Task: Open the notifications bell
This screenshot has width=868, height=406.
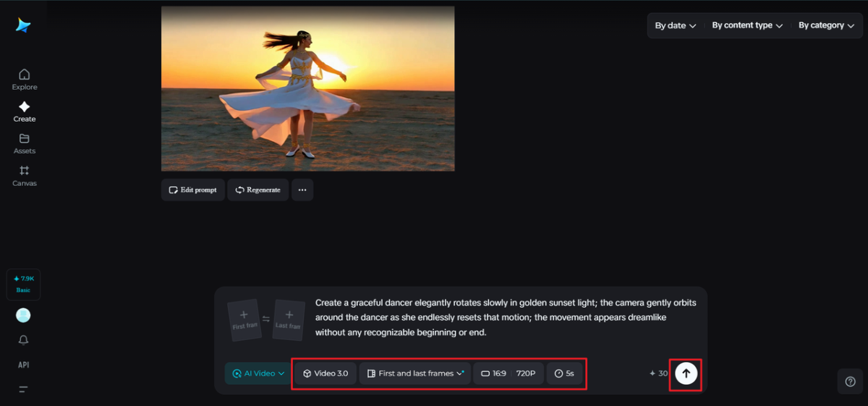Action: point(23,340)
